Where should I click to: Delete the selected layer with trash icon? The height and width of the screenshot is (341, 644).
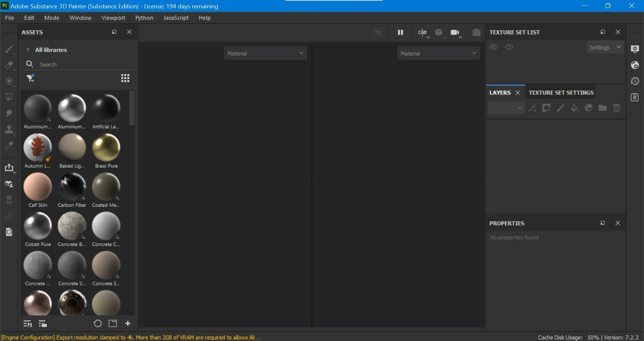(617, 108)
